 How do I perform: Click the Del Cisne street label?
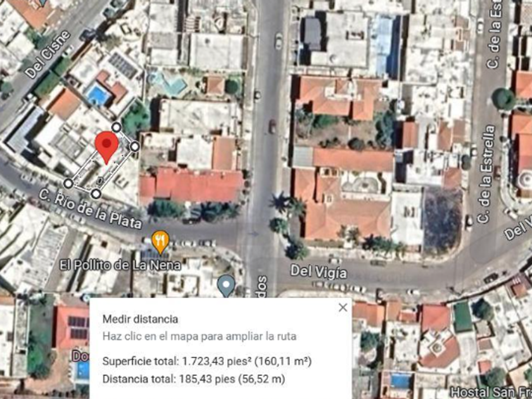pyautogui.click(x=47, y=54)
